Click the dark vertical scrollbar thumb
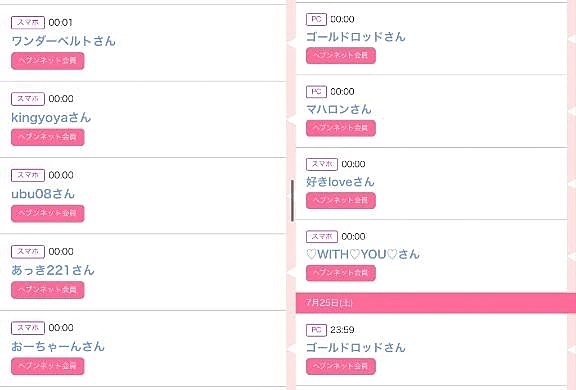Image resolution: width=576 pixels, height=390 pixels. (292, 201)
